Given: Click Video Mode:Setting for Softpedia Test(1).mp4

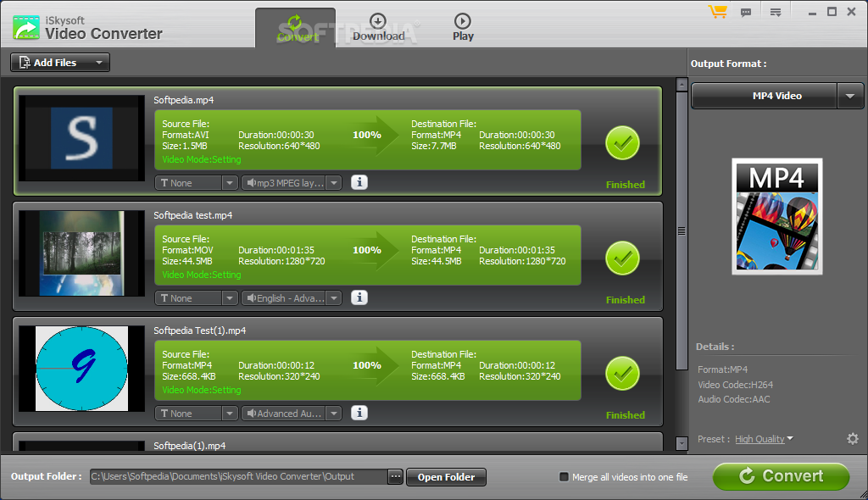Looking at the screenshot, I should 202,390.
